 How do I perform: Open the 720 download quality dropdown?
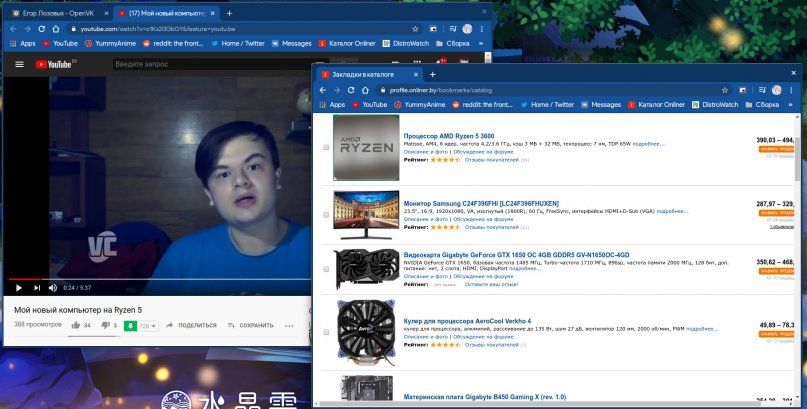coord(148,326)
